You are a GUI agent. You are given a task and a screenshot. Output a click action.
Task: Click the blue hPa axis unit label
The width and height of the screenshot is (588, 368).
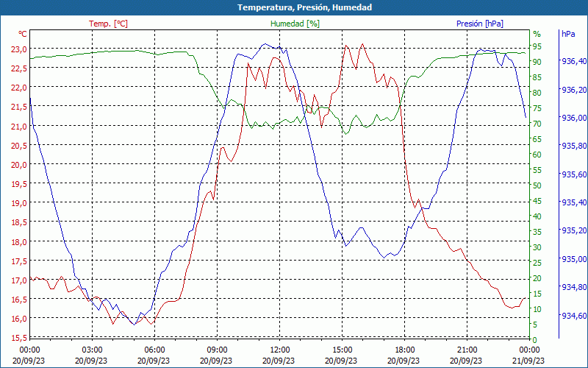click(568, 34)
